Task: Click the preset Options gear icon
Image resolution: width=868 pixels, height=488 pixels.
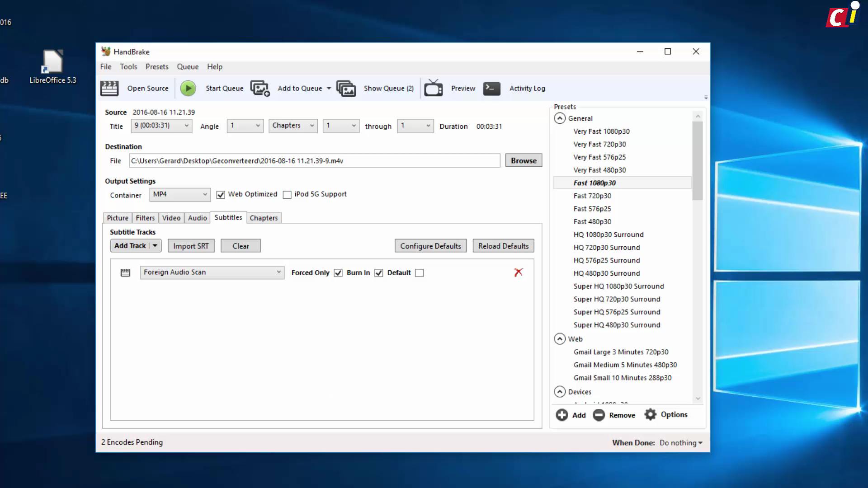Action: (650, 415)
